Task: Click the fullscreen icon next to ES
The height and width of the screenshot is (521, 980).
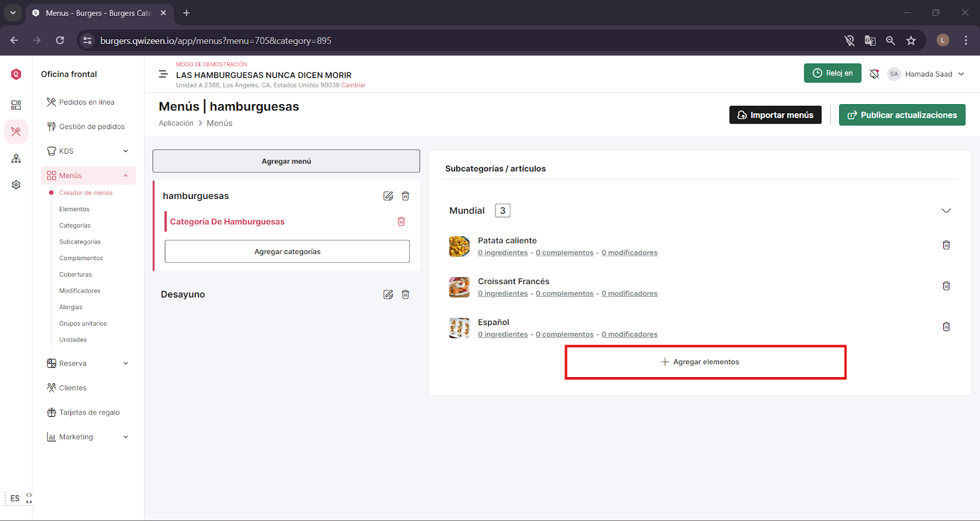Action: (29, 498)
